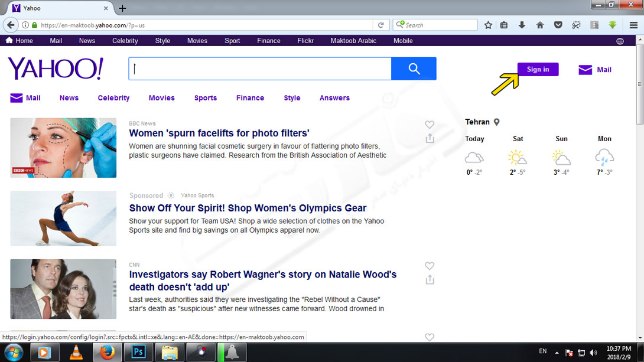The height and width of the screenshot is (362, 644).
Task: Click the page vertical scrollbar thumb
Action: [639, 84]
